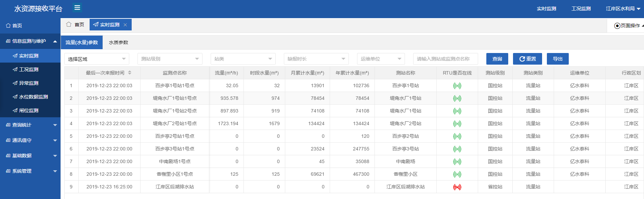Open the 测站级别 dropdown filter

170,59
